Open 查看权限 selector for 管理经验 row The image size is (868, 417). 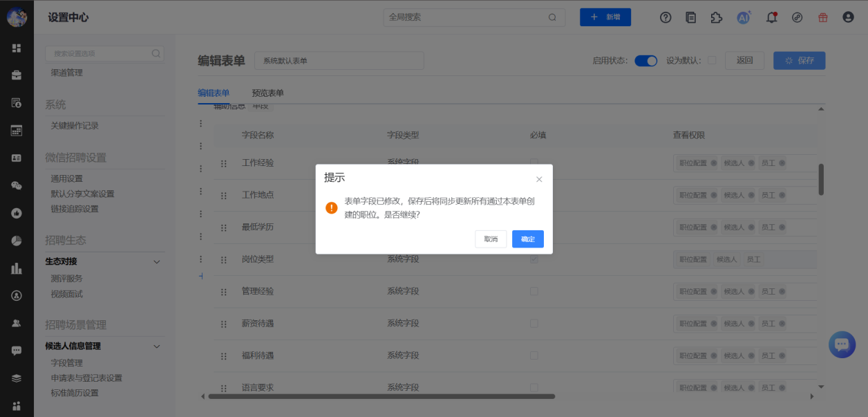pyautogui.click(x=745, y=291)
